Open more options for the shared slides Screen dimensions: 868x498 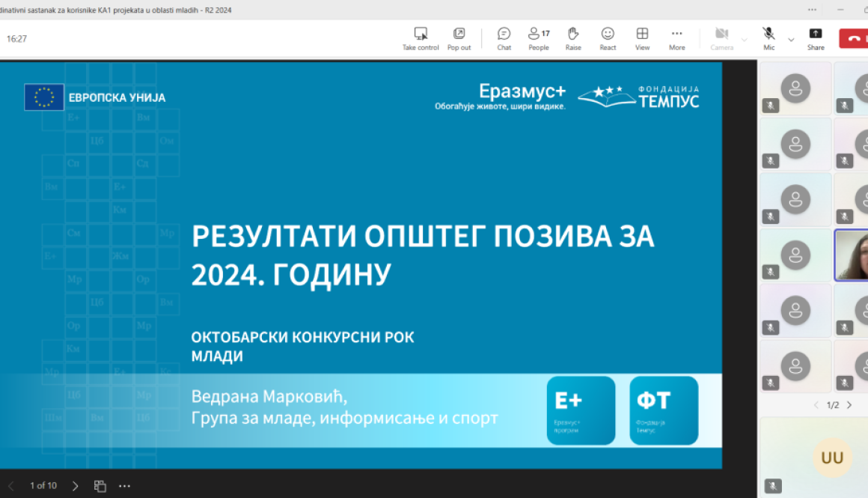tap(124, 485)
